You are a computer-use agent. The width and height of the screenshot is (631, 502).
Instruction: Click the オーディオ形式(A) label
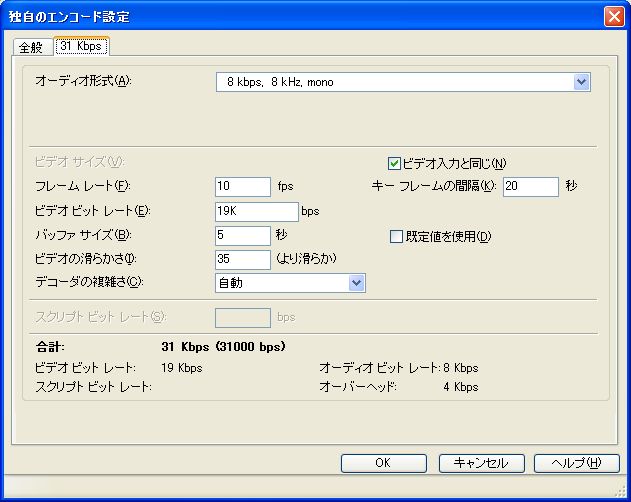point(83,81)
